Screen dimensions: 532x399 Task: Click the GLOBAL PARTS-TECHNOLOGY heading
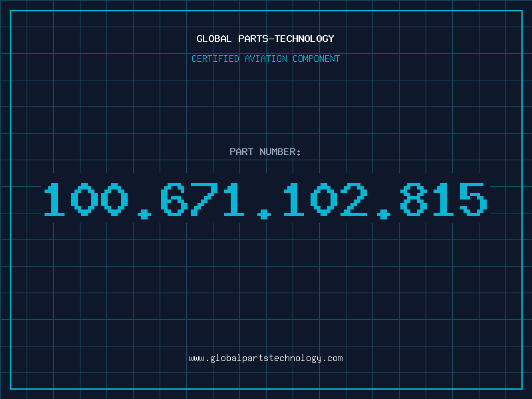(x=265, y=39)
